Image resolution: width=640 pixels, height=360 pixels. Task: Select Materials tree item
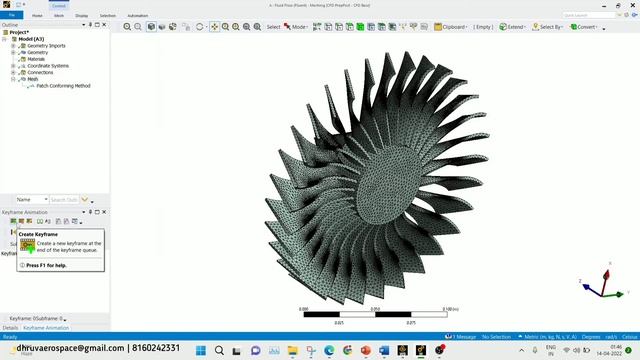pos(36,59)
